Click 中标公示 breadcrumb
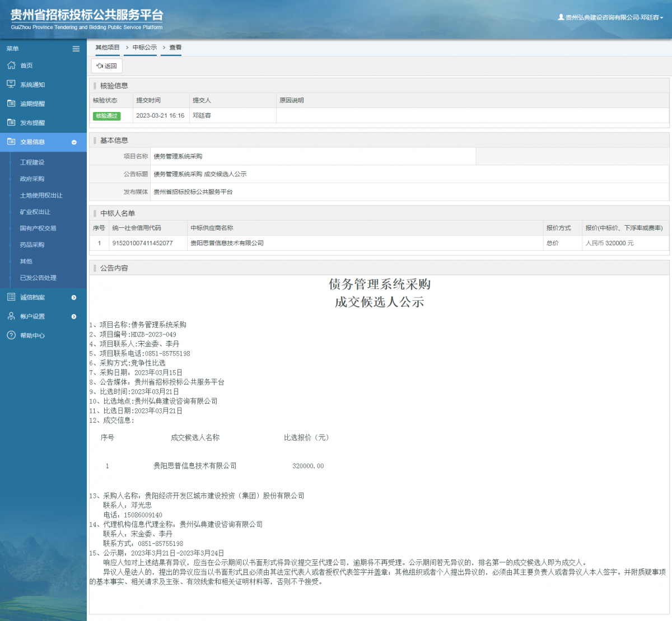The image size is (672, 621). click(144, 48)
